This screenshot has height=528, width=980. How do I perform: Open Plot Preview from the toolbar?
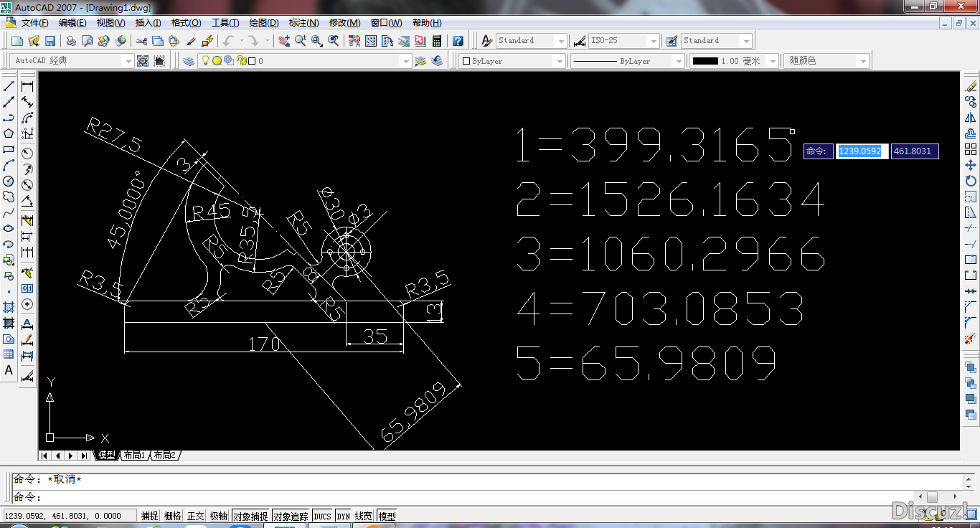87,41
